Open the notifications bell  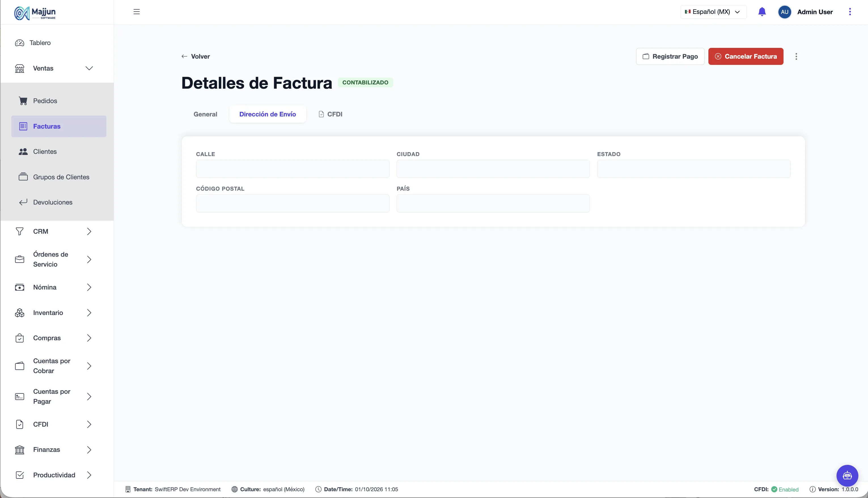coord(762,12)
